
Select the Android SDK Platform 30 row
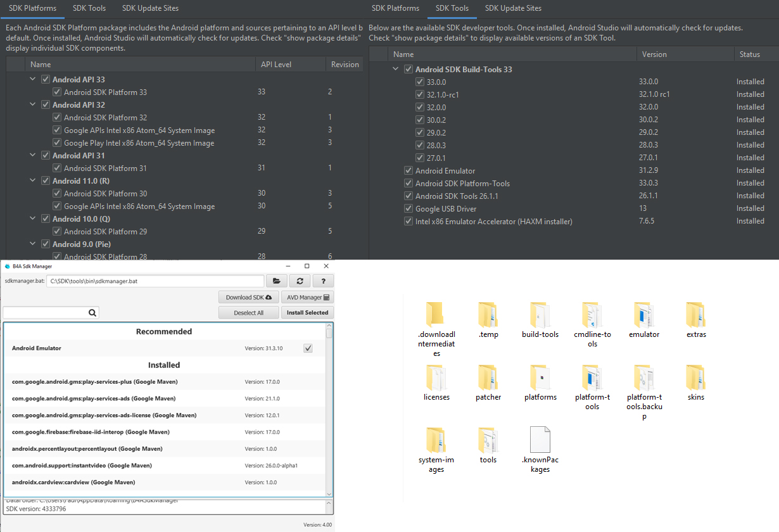coord(184,193)
